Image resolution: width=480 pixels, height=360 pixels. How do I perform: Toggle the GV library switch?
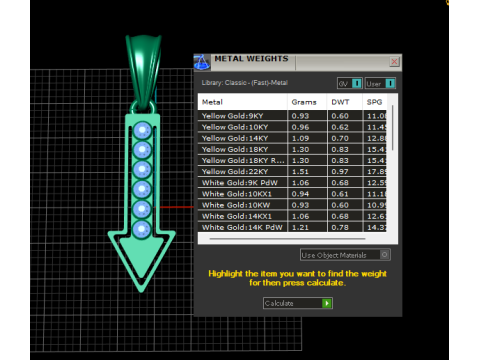point(350,83)
